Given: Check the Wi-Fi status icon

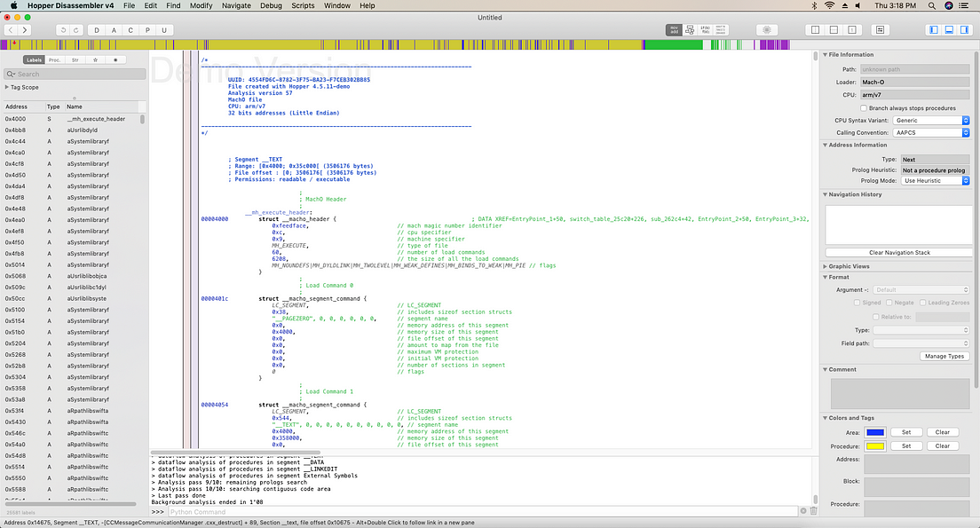Looking at the screenshot, I should [829, 5].
